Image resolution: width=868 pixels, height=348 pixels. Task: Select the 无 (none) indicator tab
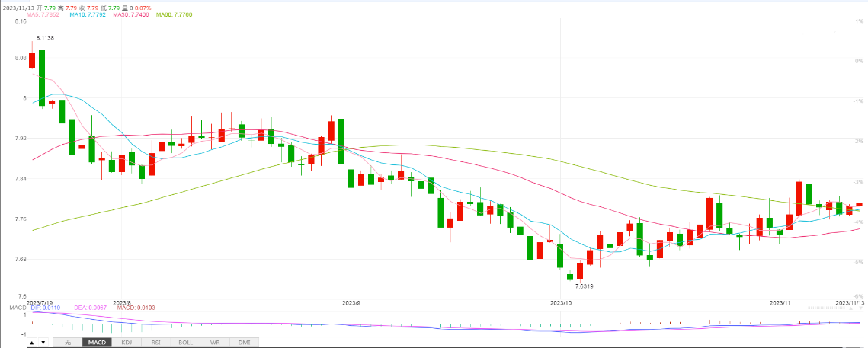pyautogui.click(x=68, y=343)
